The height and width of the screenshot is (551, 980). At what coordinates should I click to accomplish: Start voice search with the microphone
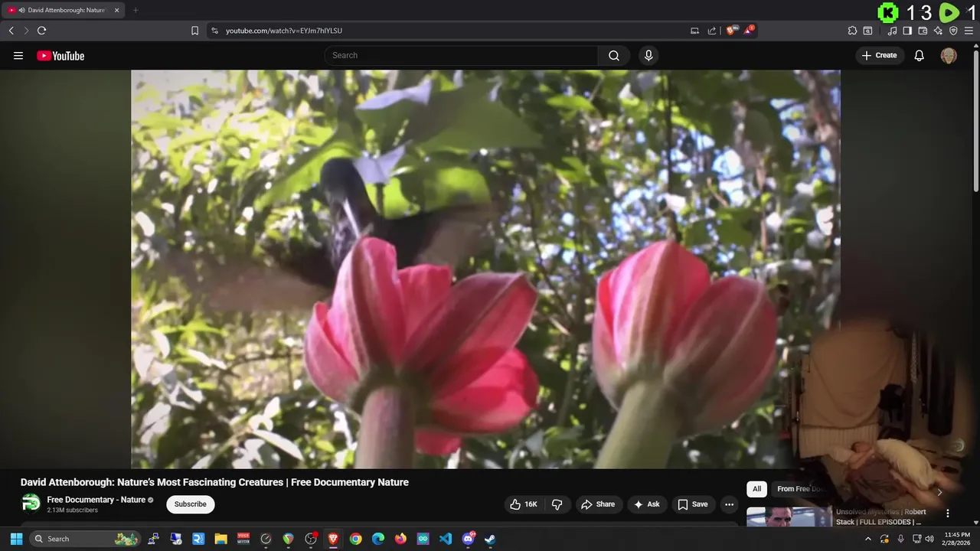click(648, 55)
